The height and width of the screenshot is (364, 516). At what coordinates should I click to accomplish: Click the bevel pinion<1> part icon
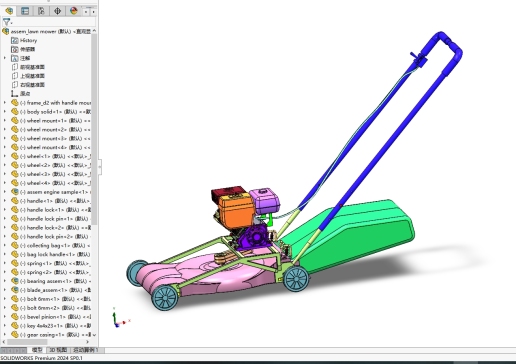coord(14,317)
